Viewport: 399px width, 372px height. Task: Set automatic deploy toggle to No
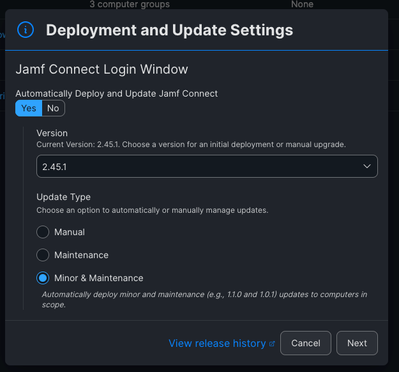pos(53,108)
